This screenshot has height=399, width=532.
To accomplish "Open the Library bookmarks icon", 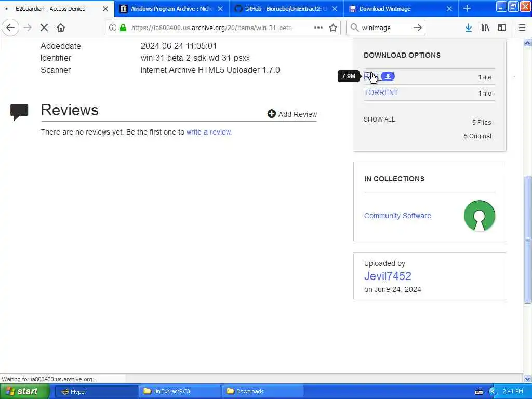I will 485,28.
